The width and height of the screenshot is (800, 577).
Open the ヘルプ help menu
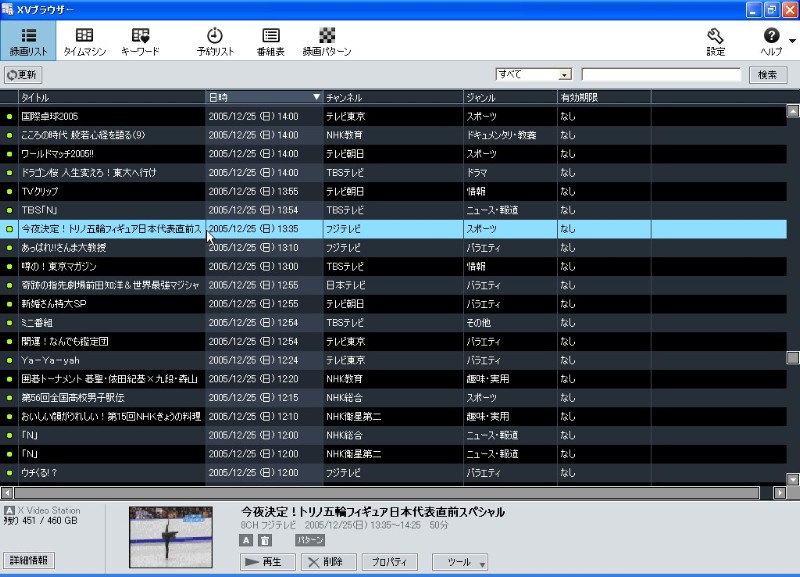coord(772,41)
